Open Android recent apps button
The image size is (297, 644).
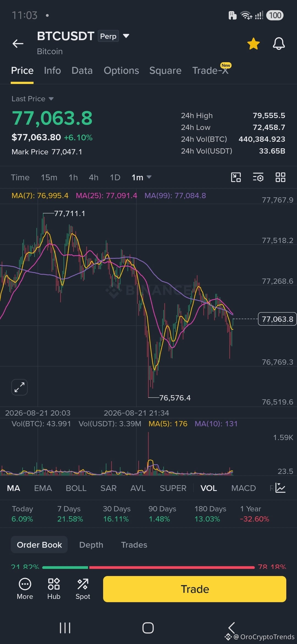point(65,628)
